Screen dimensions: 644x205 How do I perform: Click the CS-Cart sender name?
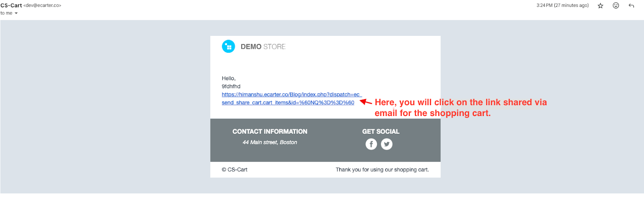[11, 6]
